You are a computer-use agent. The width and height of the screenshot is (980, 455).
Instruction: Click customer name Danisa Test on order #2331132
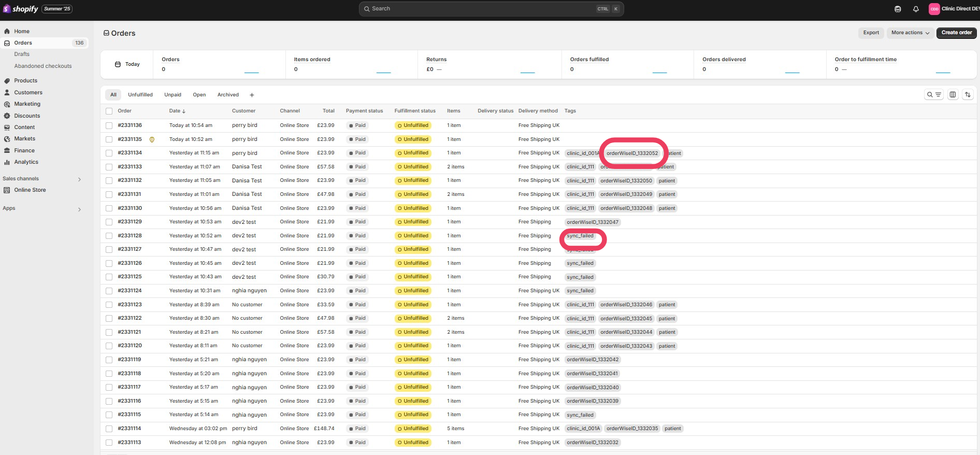247,181
